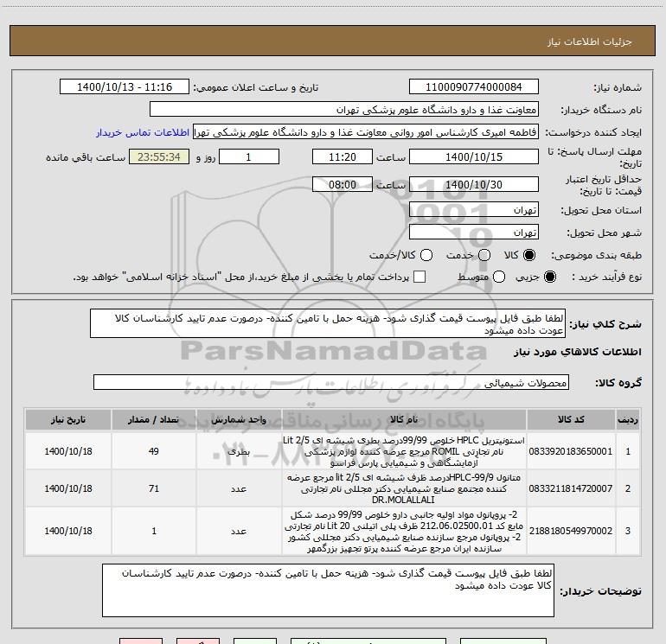Screen dimensions: 666x644
Task: Click the public announcement date field
Action: [x=125, y=87]
